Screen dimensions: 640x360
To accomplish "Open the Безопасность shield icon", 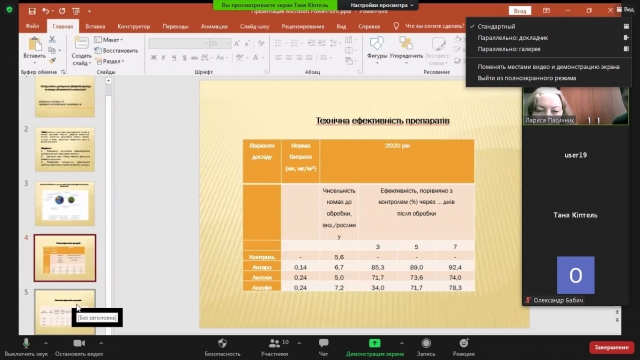I will click(x=222, y=343).
